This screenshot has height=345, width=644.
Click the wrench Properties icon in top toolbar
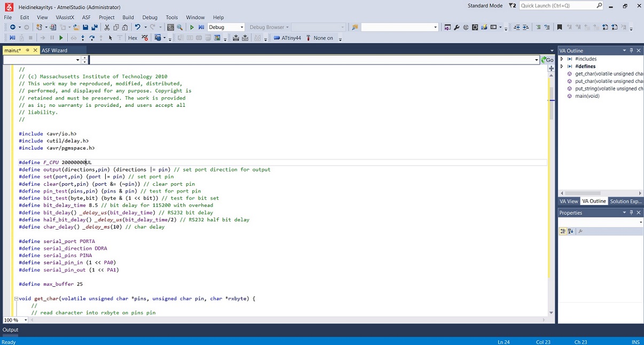click(x=457, y=27)
